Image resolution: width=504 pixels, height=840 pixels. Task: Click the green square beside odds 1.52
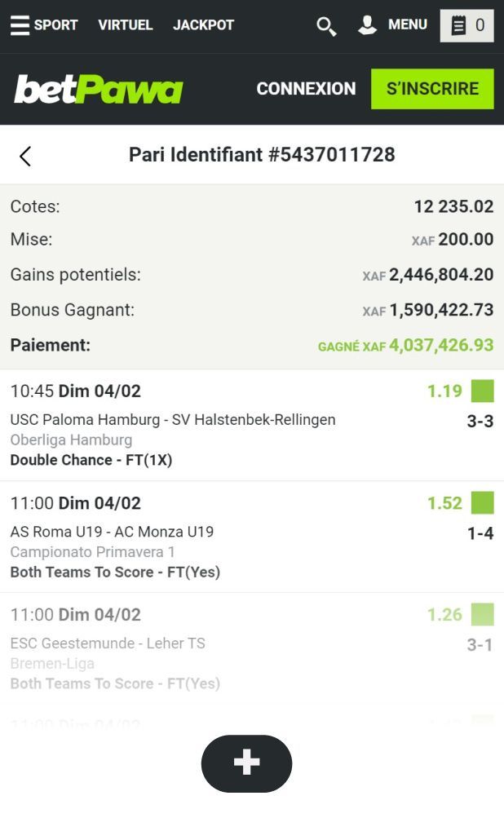482,503
